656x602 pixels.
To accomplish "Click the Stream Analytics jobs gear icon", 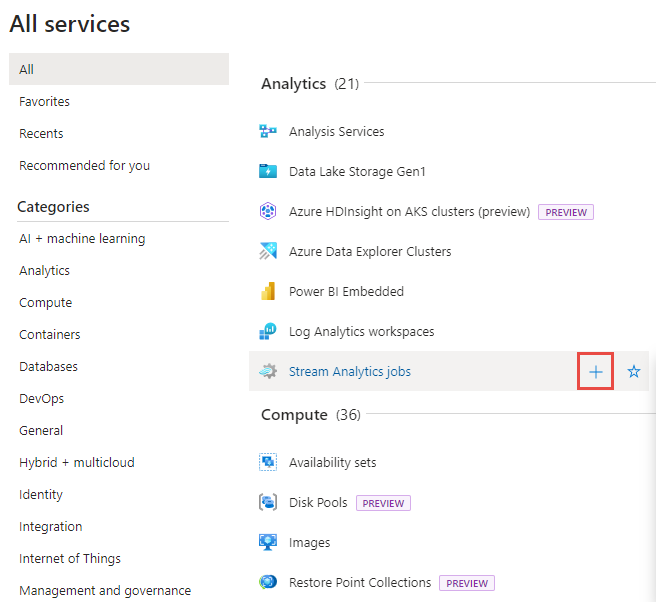I will (x=268, y=371).
